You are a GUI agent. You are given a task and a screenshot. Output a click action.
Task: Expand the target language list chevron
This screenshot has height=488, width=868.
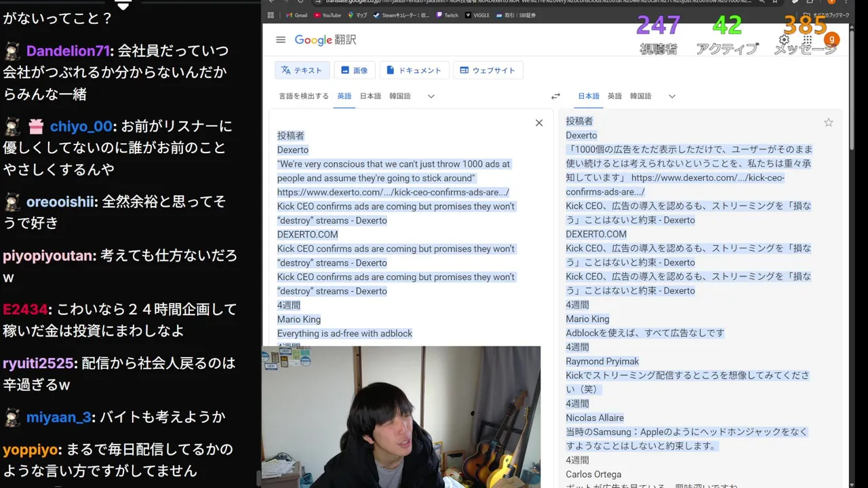[672, 96]
